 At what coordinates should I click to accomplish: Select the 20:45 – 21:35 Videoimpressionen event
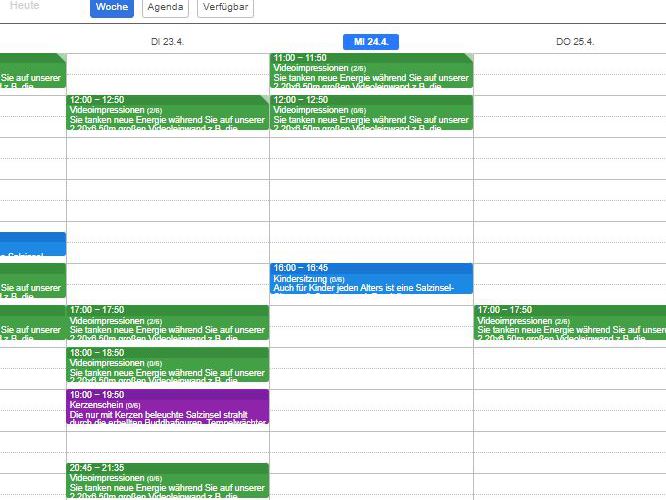(167, 480)
